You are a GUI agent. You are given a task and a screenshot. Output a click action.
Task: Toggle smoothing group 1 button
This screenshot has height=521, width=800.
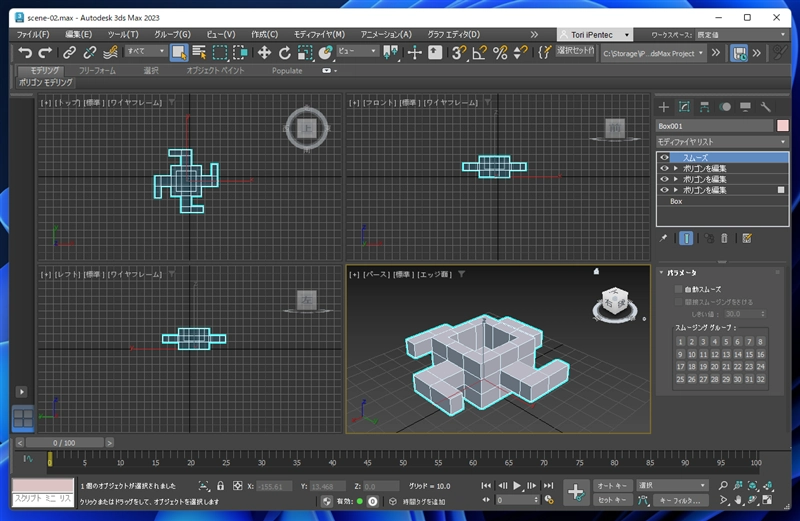click(680, 341)
